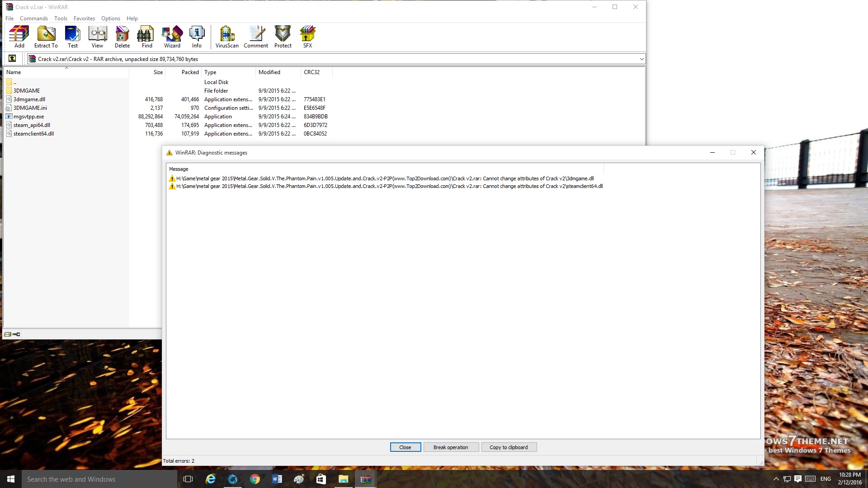This screenshot has height=488, width=868.
Task: Select mgsvtpp.exe in file list
Action: point(28,117)
